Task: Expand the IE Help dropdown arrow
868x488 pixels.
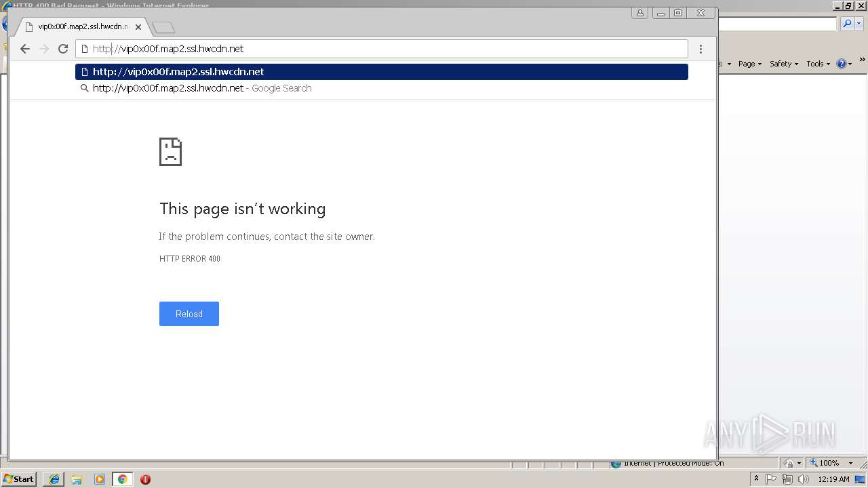Action: pyautogui.click(x=850, y=64)
